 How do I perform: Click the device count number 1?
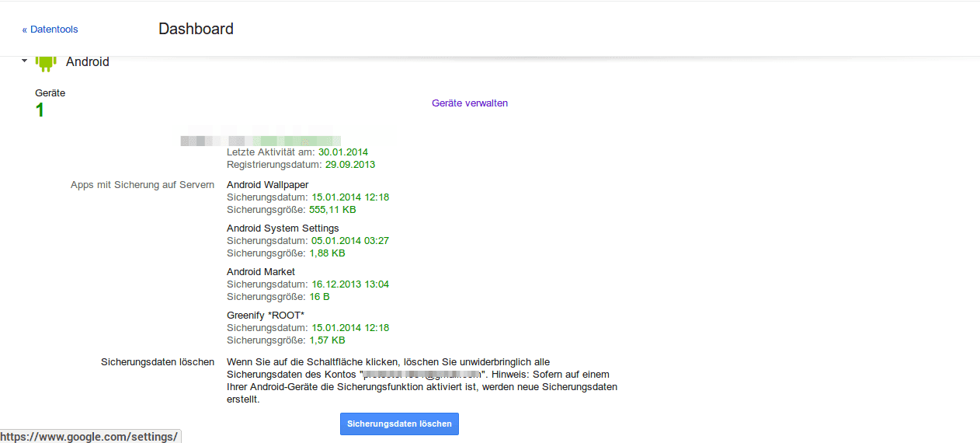click(40, 110)
